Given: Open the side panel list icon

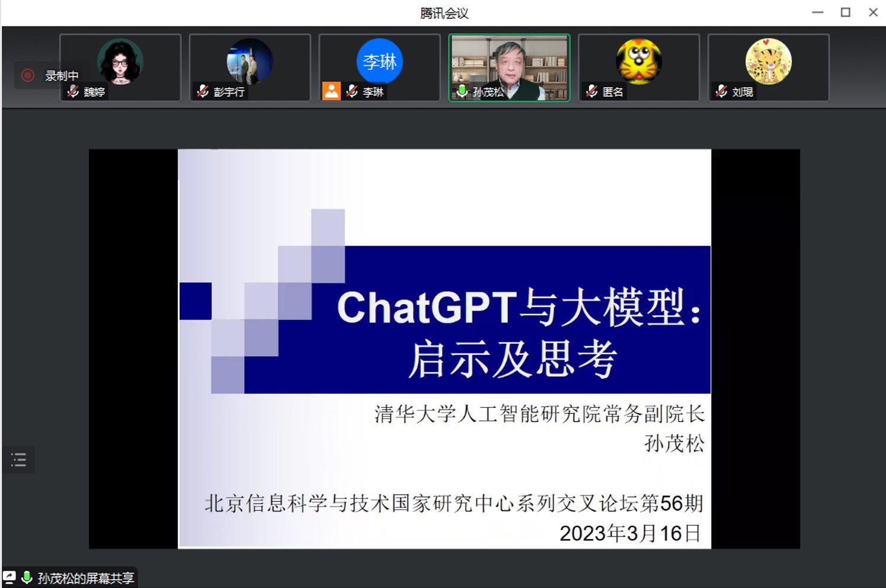Looking at the screenshot, I should point(18,459).
